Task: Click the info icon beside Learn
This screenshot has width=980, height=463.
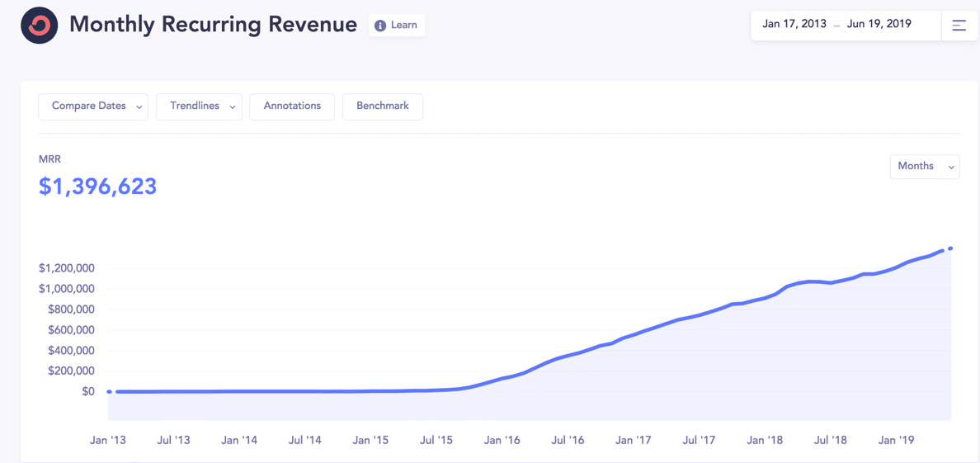Action: [x=380, y=26]
